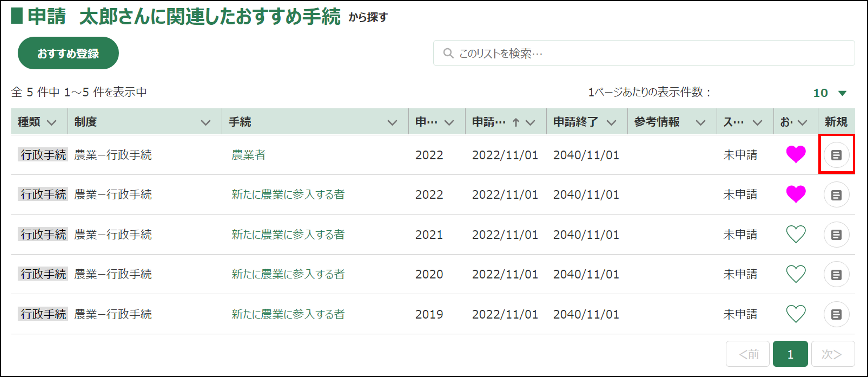
Task: Click new application icon in second 2022 row
Action: pyautogui.click(x=836, y=195)
